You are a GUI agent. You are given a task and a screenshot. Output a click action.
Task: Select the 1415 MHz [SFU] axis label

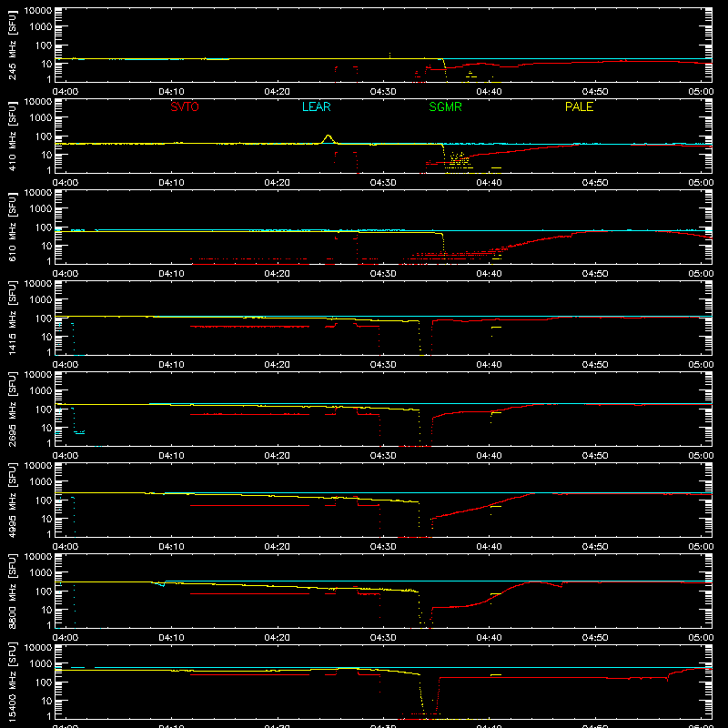(12, 318)
